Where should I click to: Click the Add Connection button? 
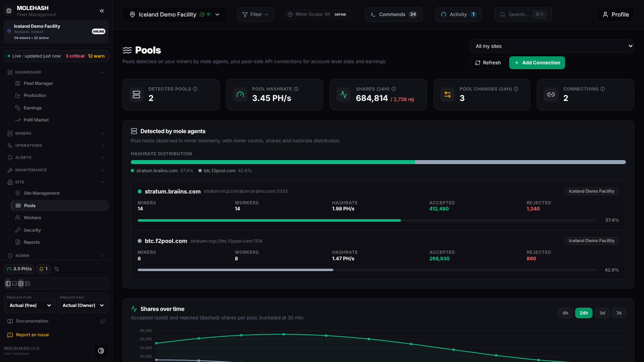point(537,63)
